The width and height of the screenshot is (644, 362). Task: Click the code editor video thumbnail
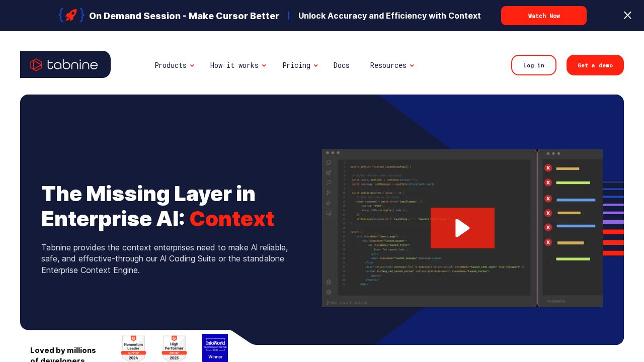(x=462, y=228)
